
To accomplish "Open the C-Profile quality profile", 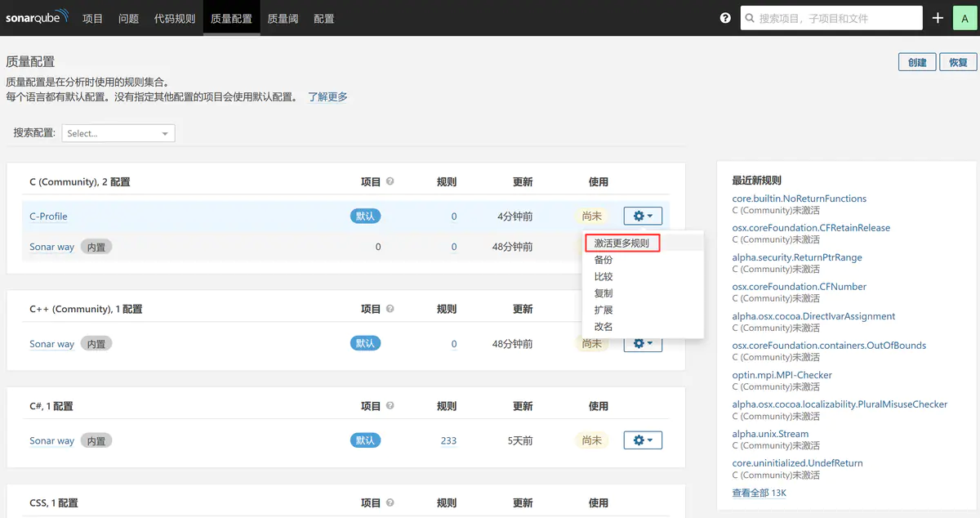I will pos(48,217).
